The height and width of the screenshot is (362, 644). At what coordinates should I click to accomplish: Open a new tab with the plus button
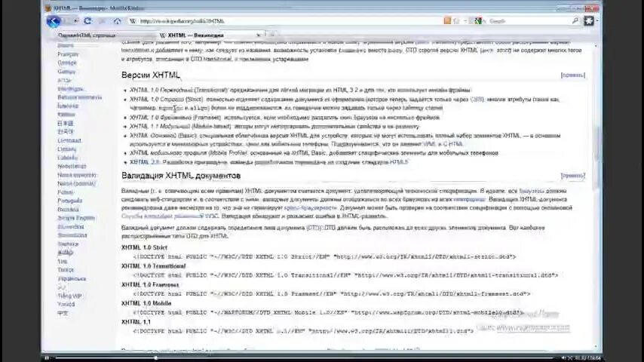272,35
